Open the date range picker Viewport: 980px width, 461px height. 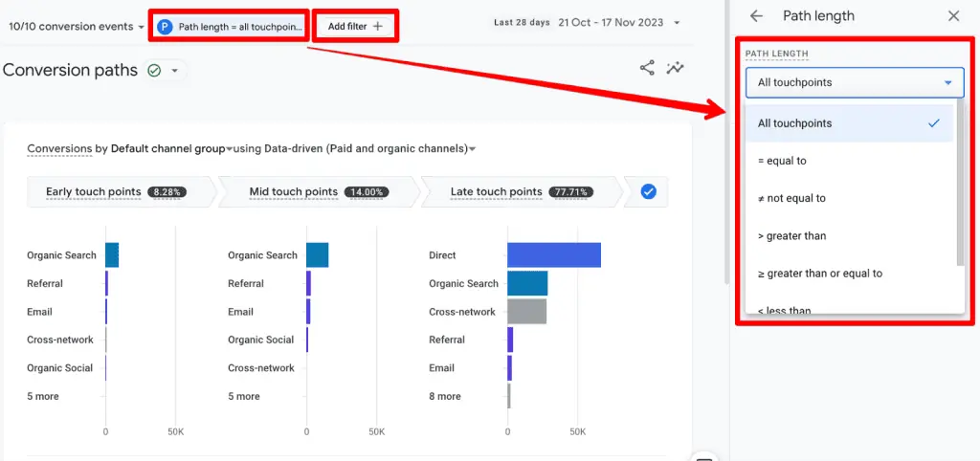(x=588, y=22)
